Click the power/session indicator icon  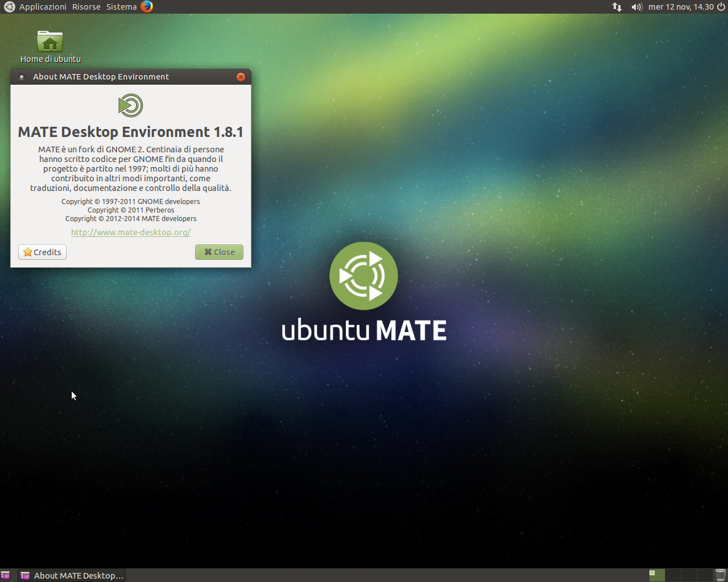pyautogui.click(x=721, y=7)
